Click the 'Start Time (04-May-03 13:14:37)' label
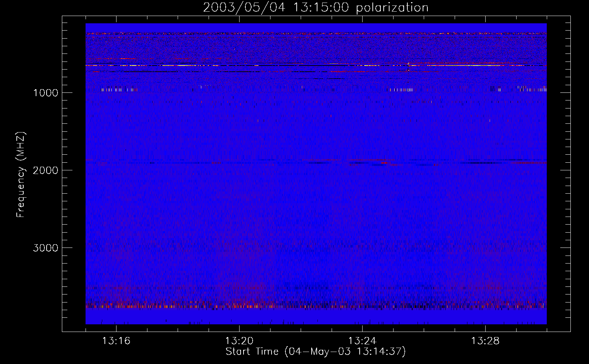The height and width of the screenshot is (364, 589). (x=316, y=352)
